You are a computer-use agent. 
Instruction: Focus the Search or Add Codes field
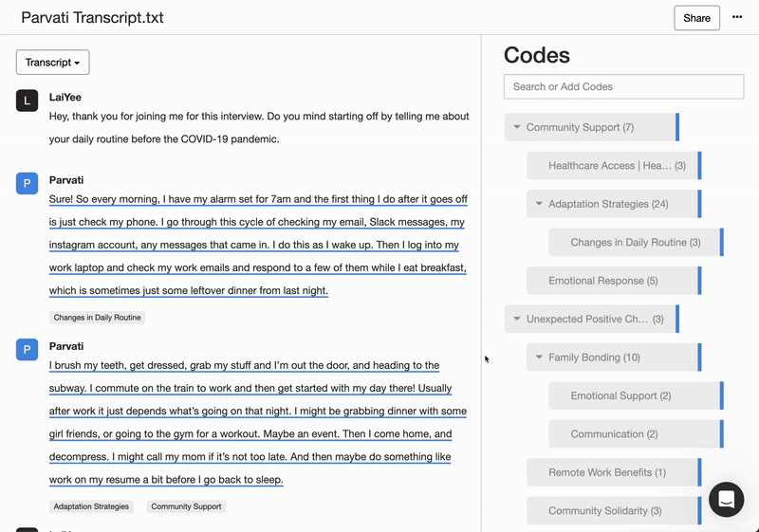[x=623, y=86]
